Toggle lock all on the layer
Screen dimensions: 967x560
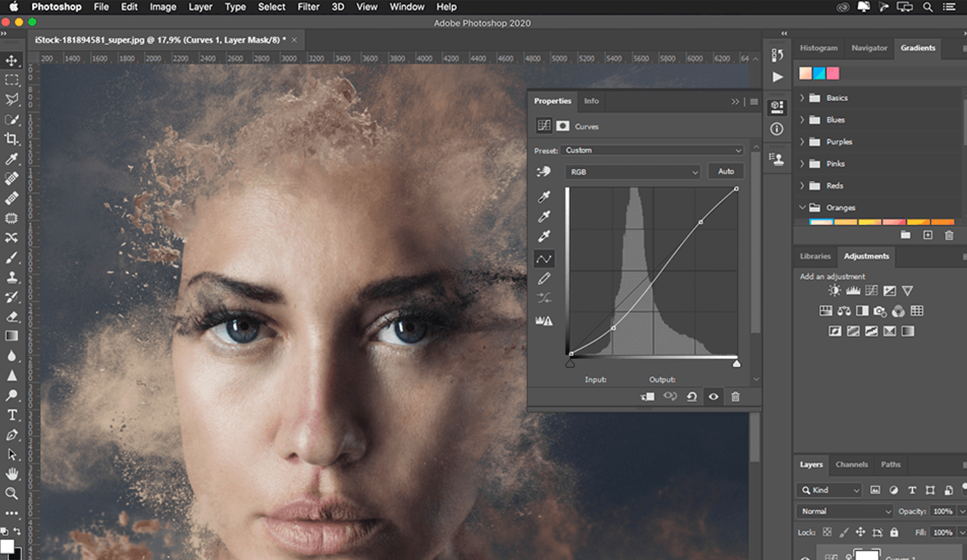tap(894, 532)
